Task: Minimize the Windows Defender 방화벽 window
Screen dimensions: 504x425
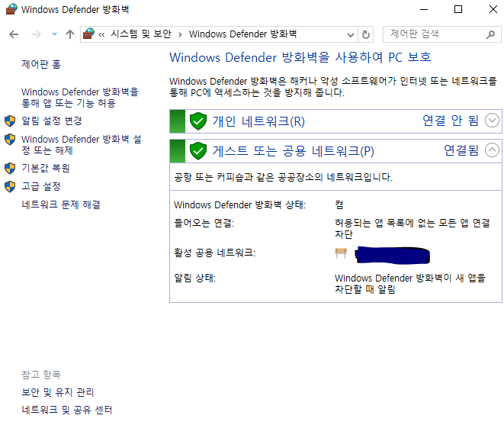Action: [x=424, y=9]
